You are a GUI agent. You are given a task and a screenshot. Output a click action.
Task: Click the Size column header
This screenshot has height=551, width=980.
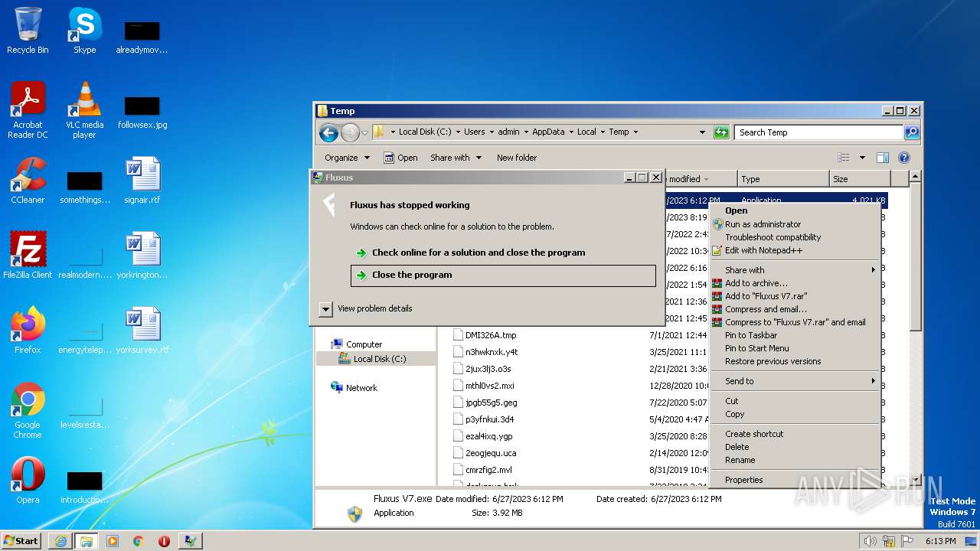860,179
